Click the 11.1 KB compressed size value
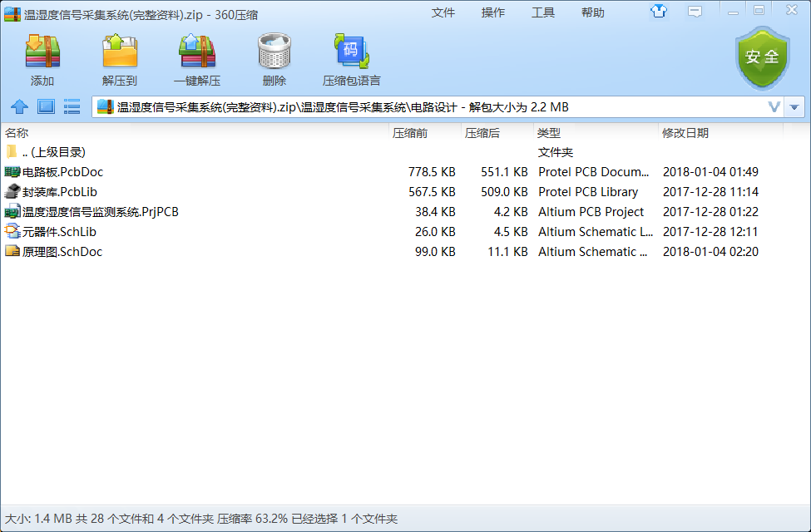Image resolution: width=811 pixels, height=532 pixels. [x=507, y=252]
